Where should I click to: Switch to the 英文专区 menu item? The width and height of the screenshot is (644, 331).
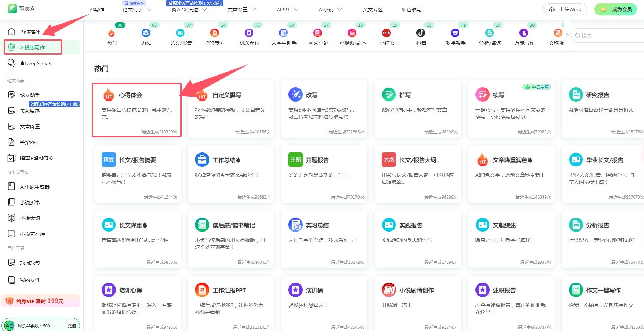(x=372, y=10)
